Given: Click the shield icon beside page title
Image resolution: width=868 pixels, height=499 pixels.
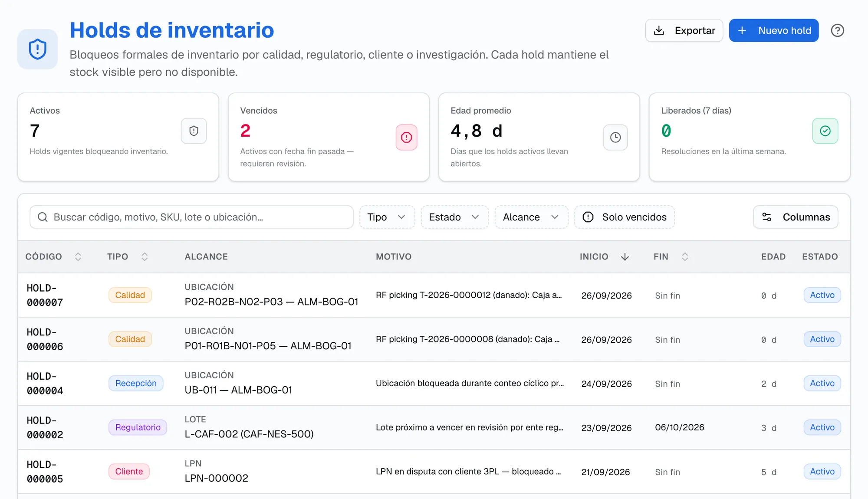Looking at the screenshot, I should [x=38, y=49].
